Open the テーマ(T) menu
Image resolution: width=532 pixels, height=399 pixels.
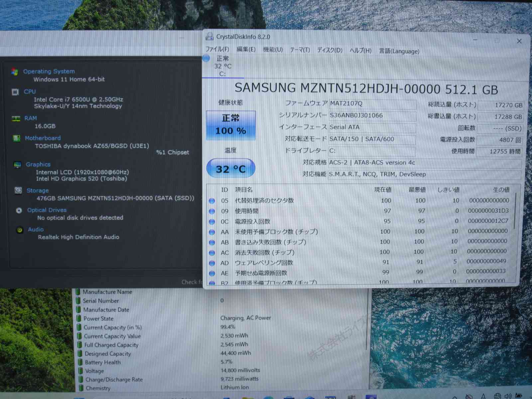[300, 50]
